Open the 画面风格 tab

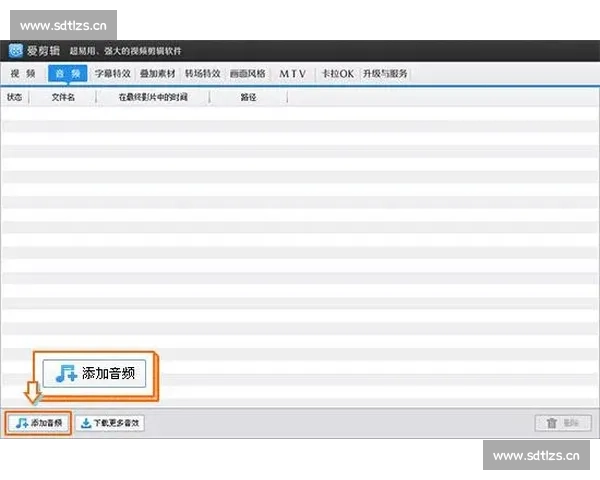pos(248,73)
